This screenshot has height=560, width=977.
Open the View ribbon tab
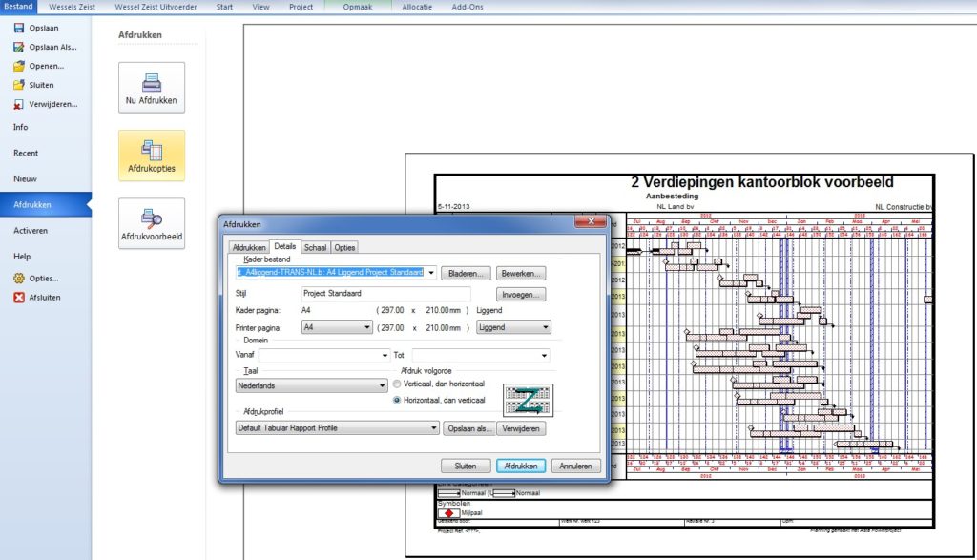coord(261,7)
